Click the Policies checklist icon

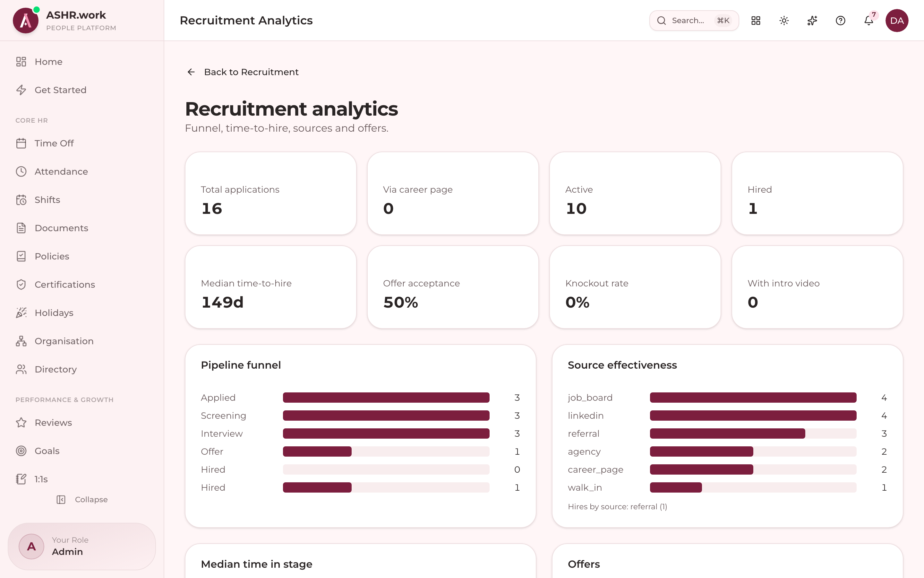21,257
